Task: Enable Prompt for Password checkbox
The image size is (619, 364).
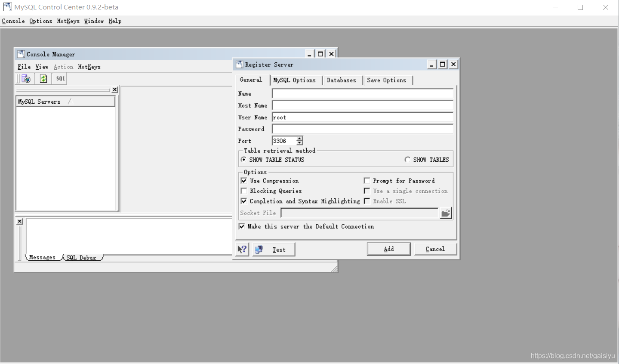Action: (x=367, y=181)
